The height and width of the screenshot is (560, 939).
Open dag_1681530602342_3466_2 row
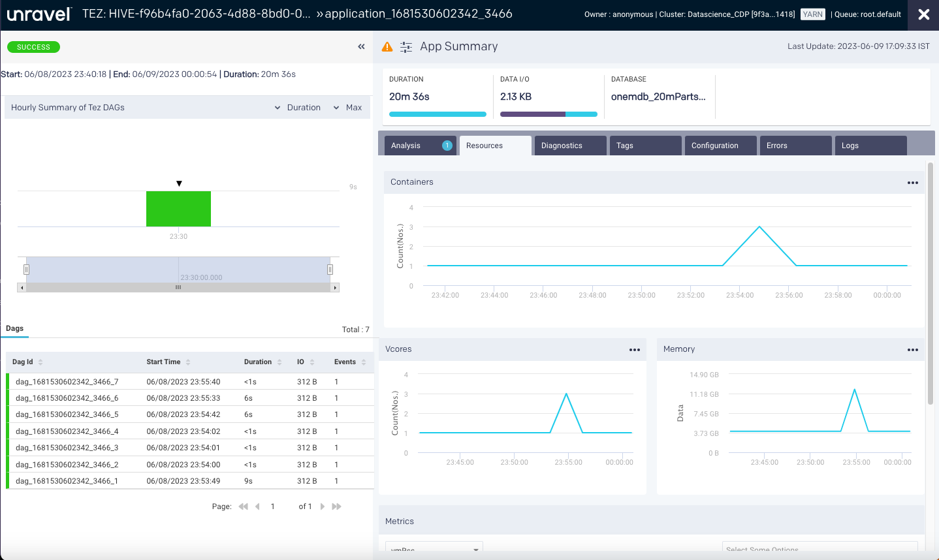pyautogui.click(x=190, y=465)
